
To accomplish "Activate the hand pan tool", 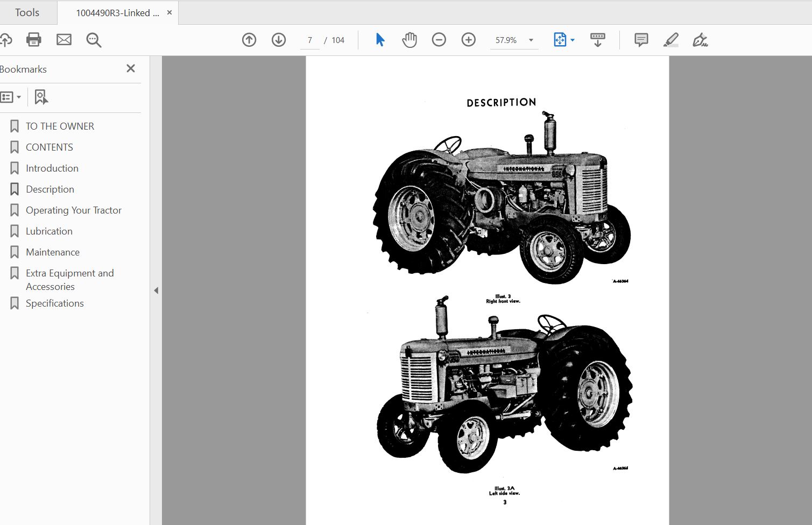I will tap(409, 40).
